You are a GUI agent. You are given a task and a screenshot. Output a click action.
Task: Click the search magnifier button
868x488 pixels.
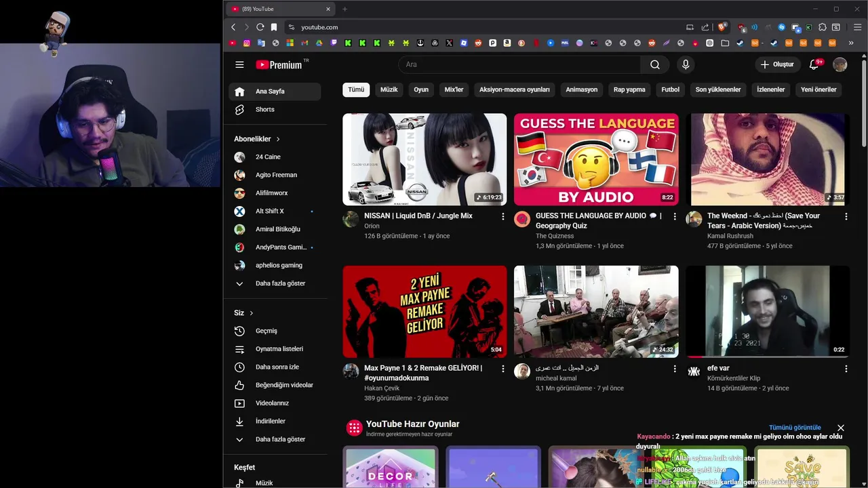(x=655, y=64)
